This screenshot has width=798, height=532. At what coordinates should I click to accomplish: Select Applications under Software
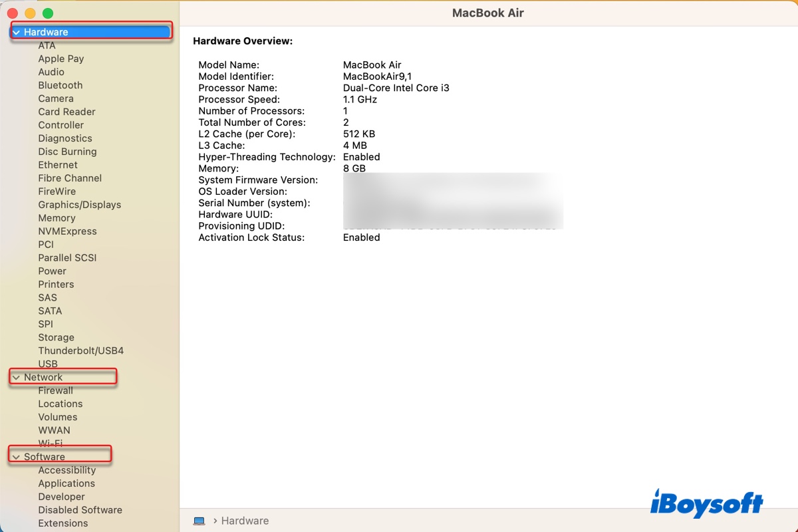tap(66, 483)
